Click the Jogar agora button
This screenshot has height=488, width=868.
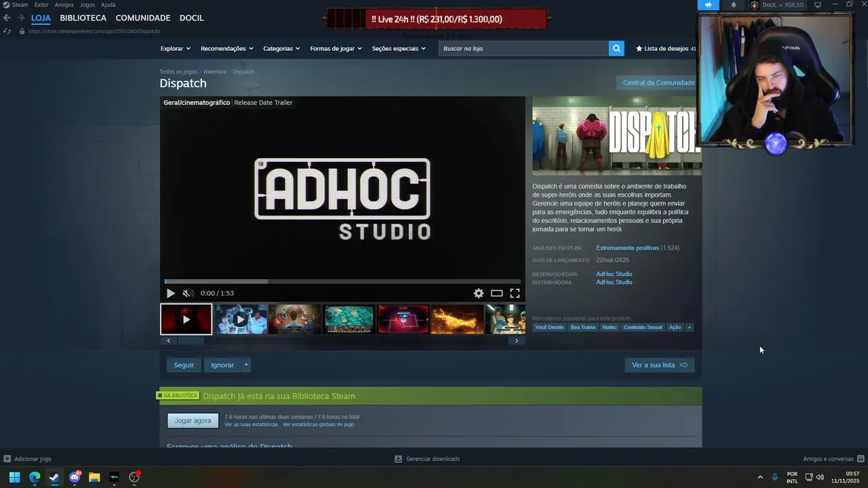[x=193, y=420]
